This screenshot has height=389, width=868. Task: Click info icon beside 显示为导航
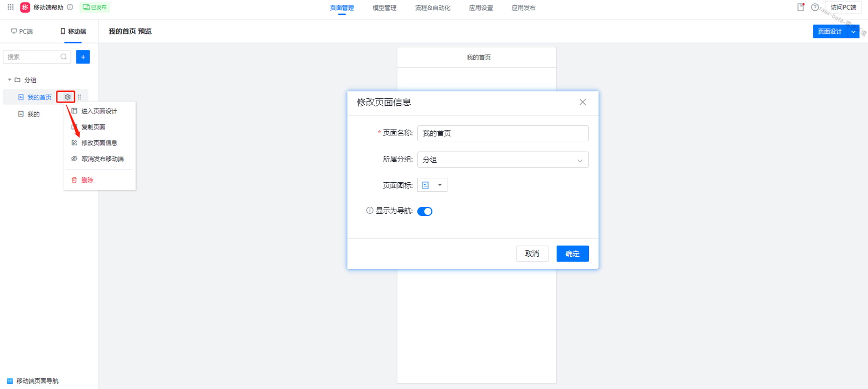(370, 211)
